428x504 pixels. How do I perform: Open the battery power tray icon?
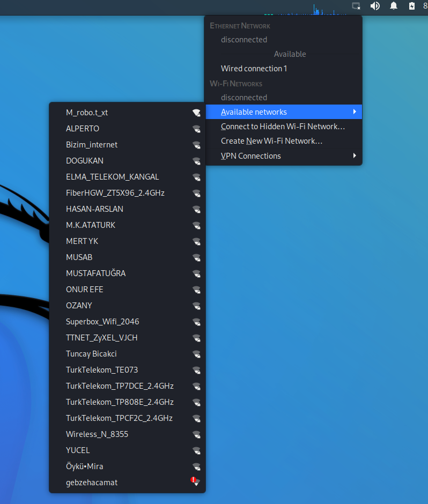411,6
